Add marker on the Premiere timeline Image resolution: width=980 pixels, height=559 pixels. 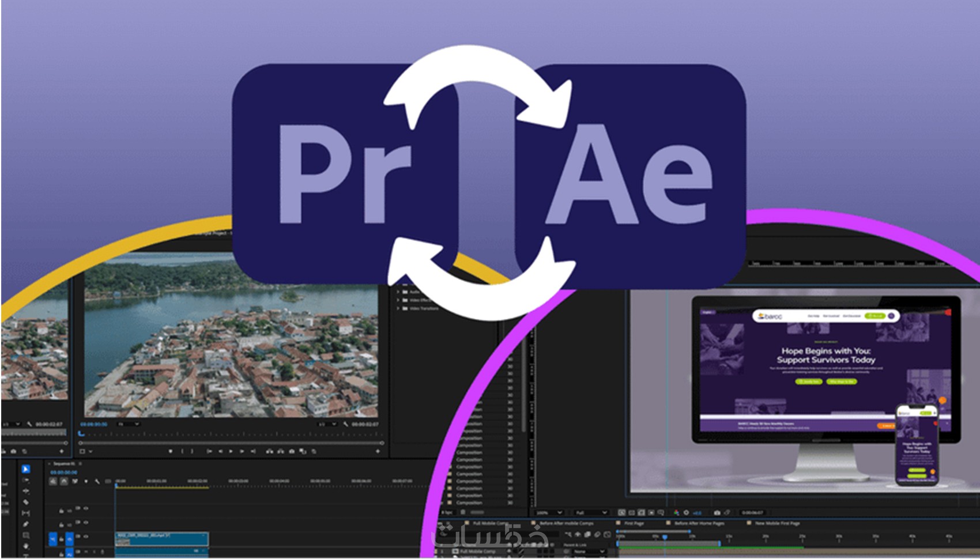(86, 481)
